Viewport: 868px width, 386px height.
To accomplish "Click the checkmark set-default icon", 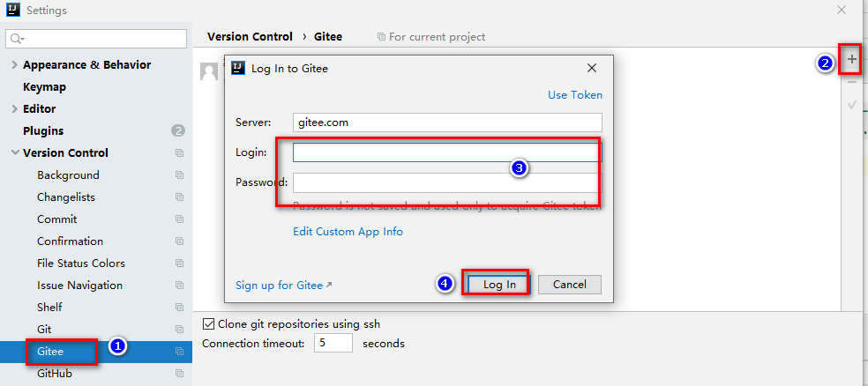I will pos(851,105).
